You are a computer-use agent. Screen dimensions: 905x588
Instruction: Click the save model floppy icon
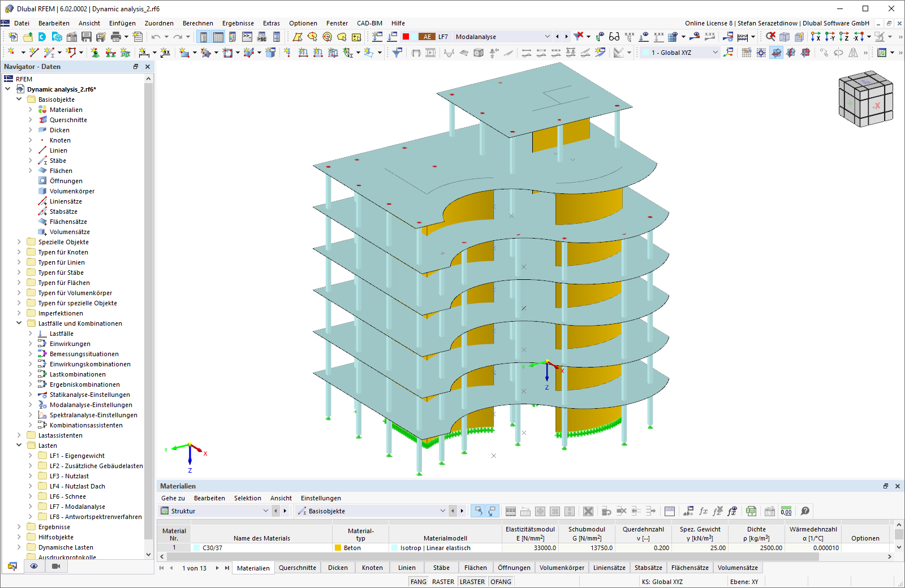pos(87,37)
